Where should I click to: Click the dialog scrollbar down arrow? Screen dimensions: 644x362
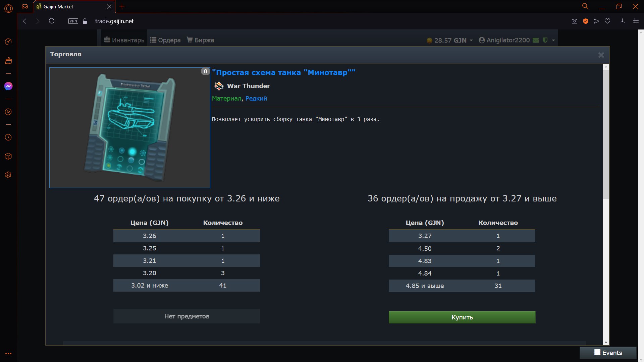tap(606, 342)
